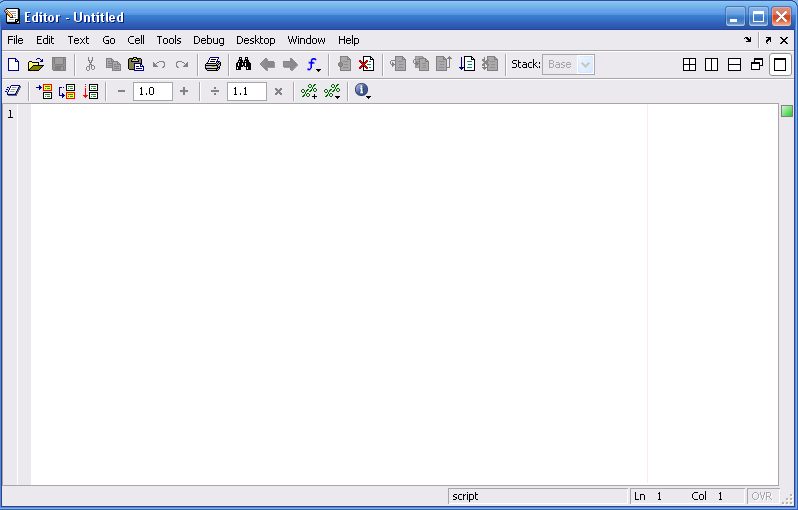Split the editor top and bottom
Viewport: 798px width, 510px height.
734,65
